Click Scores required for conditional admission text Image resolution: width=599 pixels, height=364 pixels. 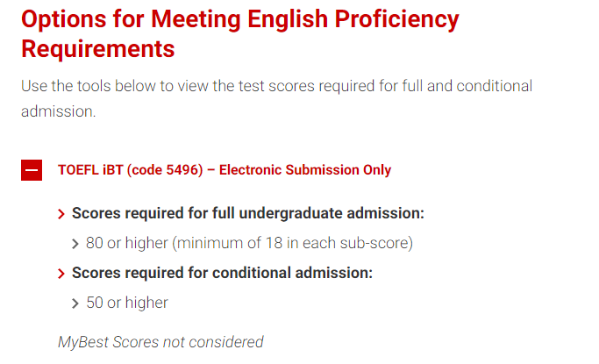(222, 273)
